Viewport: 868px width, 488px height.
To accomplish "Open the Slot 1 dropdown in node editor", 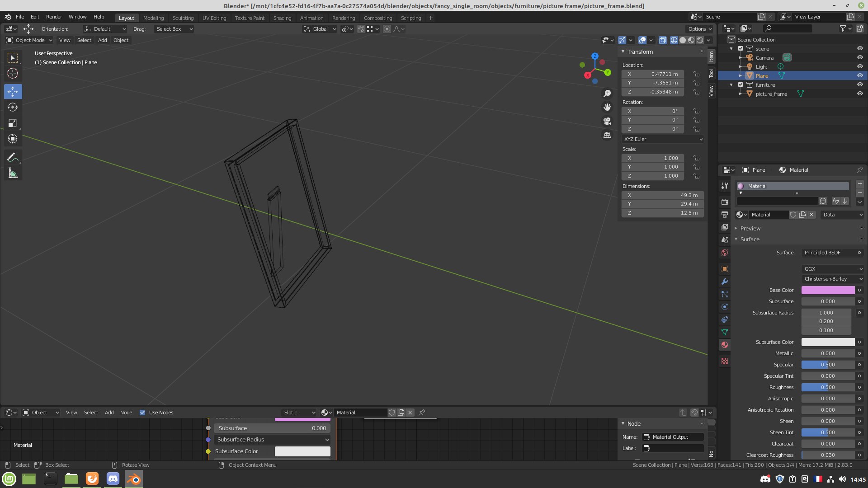I will pos(299,413).
